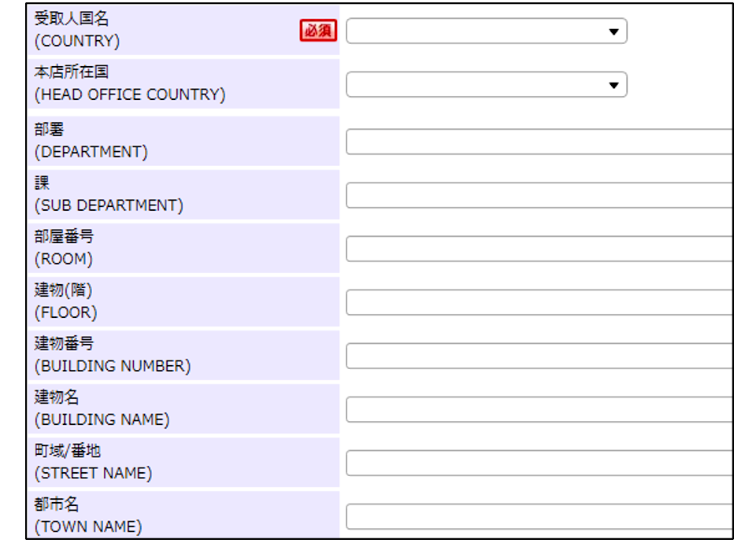Open the 受取人国名 (COUNTRY) dropdown
Viewport: 756px width, 543px height.
(486, 31)
